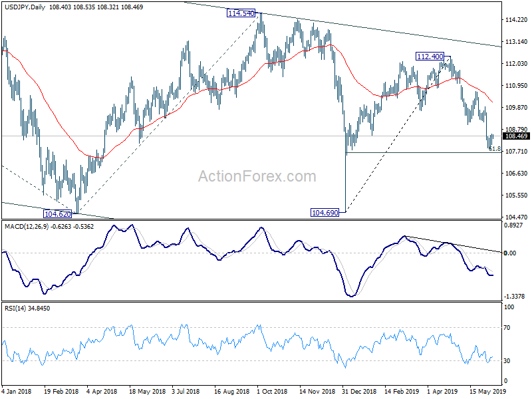
Task: Click the MACD 0.00 axis label
Action: pos(510,253)
